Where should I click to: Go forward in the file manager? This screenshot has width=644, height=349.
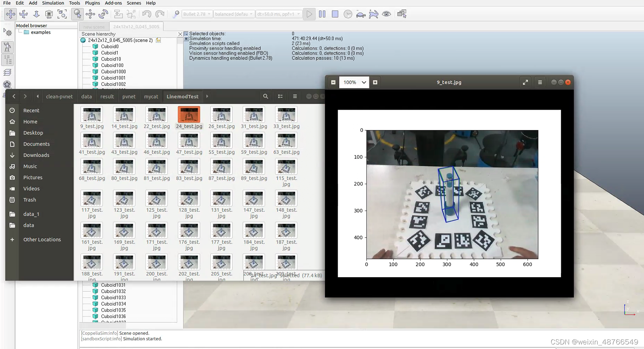point(25,96)
